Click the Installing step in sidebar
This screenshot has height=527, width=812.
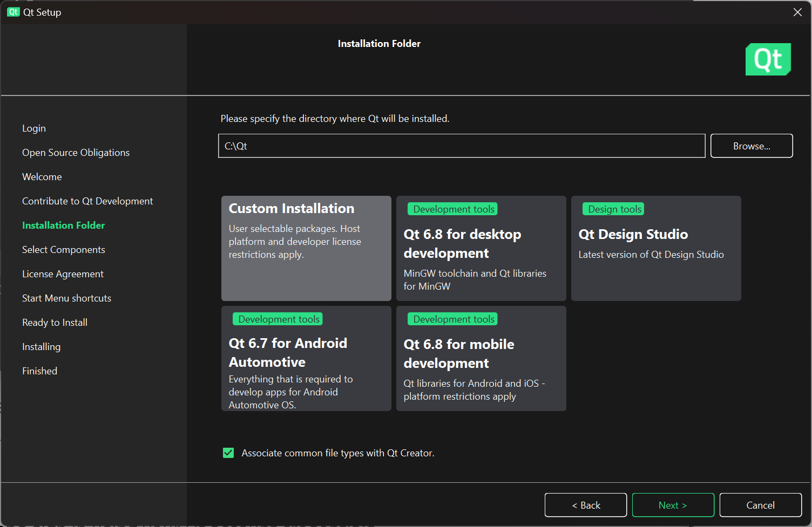41,347
